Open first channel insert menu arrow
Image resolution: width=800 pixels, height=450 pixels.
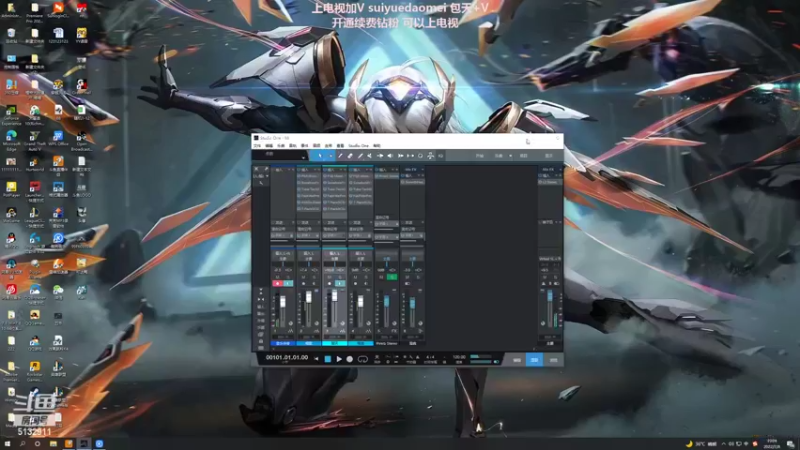click(289, 169)
